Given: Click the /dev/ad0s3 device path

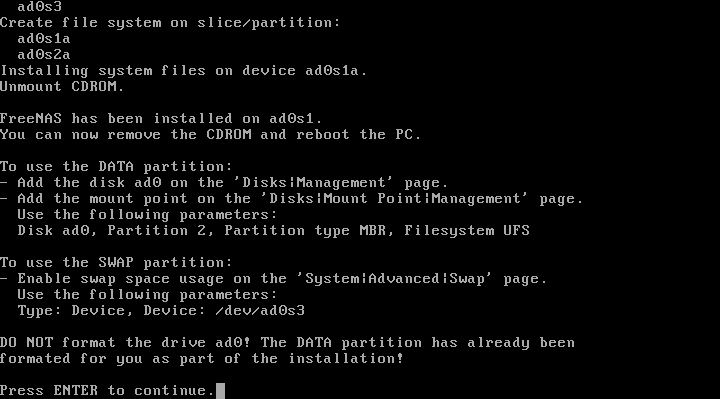Looking at the screenshot, I should 260,311.
